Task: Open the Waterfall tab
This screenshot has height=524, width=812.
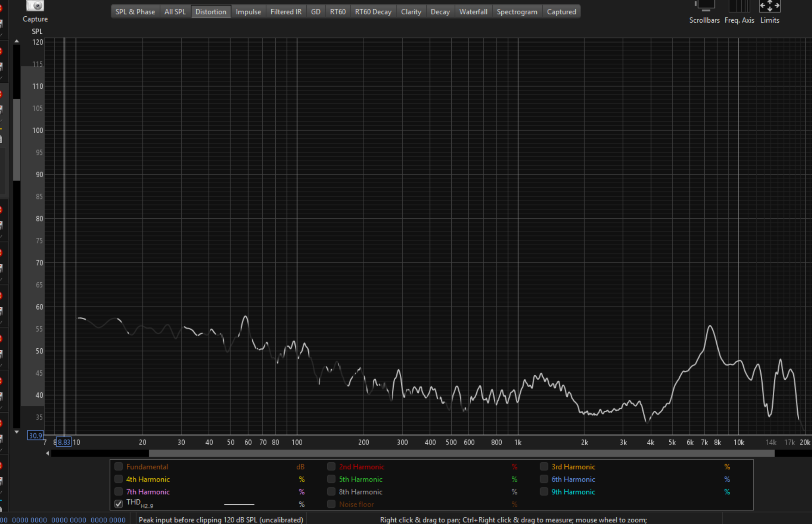Action: [473, 12]
